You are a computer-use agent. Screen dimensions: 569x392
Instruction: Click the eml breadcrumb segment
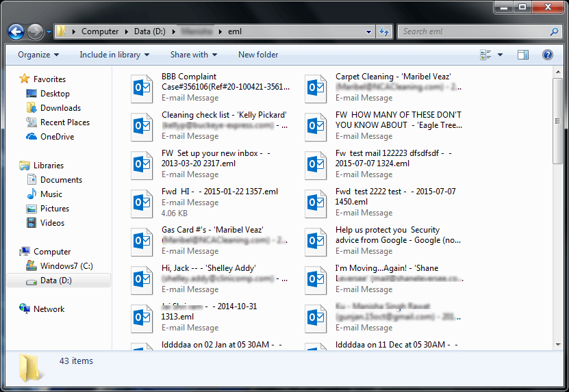click(x=235, y=31)
